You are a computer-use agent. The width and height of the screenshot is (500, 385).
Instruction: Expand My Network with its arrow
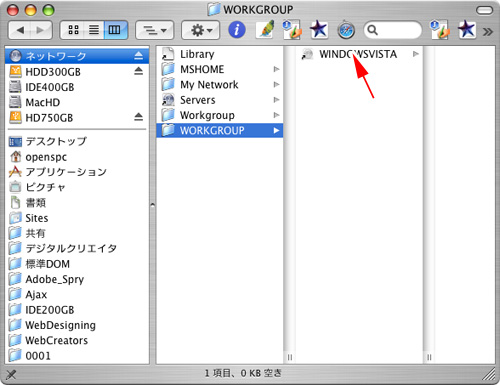pyautogui.click(x=276, y=84)
